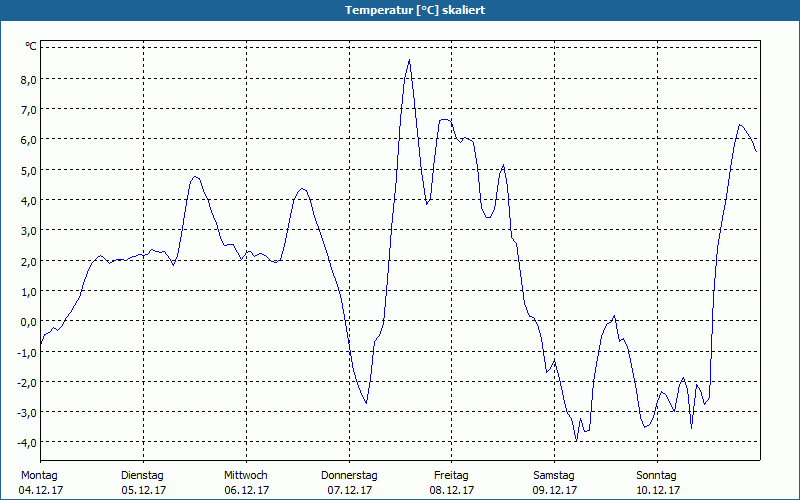Image resolution: width=800 pixels, height=500 pixels.
Task: Click the -2,0 axis value
Action: click(27, 382)
